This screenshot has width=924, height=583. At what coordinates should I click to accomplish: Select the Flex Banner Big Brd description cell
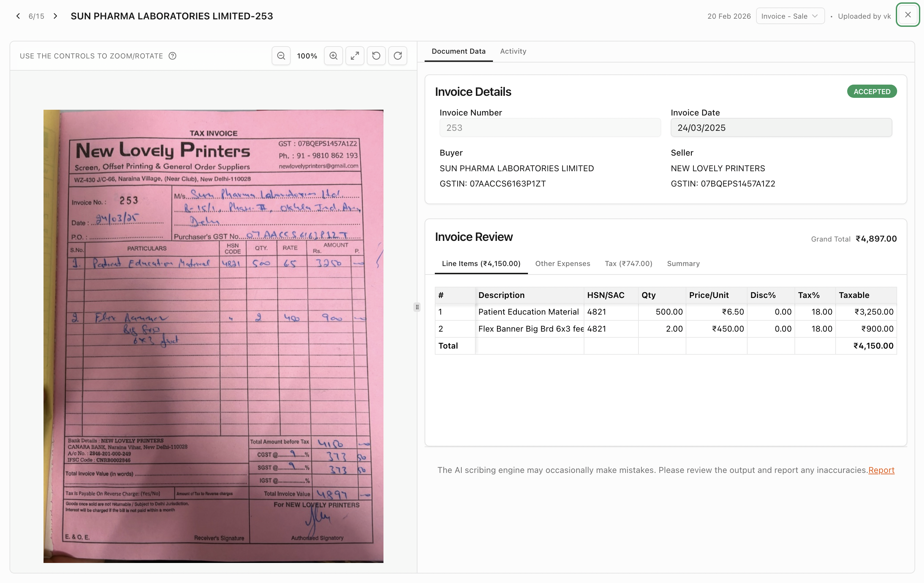point(529,329)
